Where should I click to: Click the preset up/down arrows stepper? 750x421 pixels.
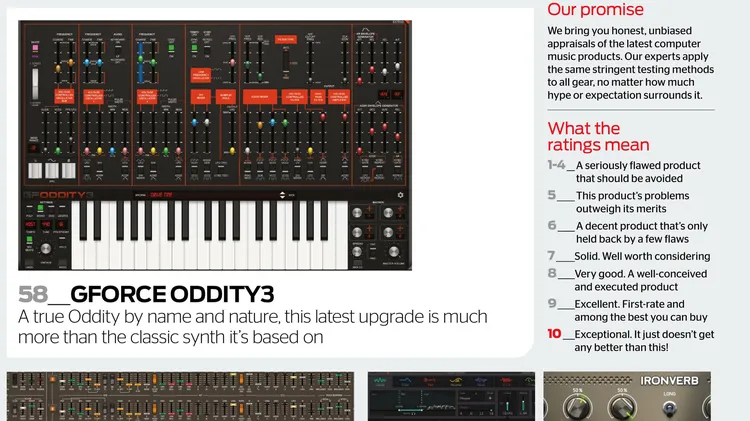click(x=282, y=195)
